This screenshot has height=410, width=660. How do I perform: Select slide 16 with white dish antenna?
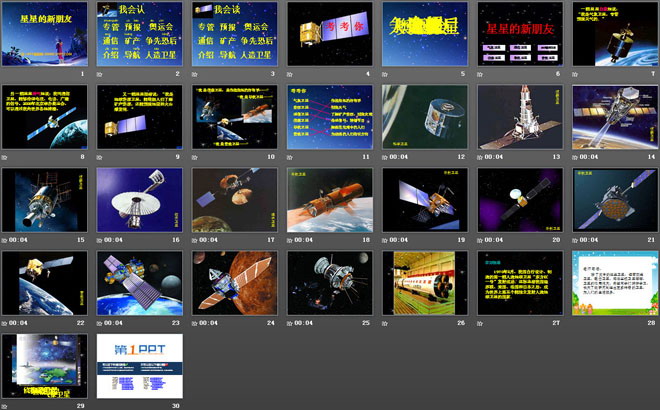pos(140,200)
